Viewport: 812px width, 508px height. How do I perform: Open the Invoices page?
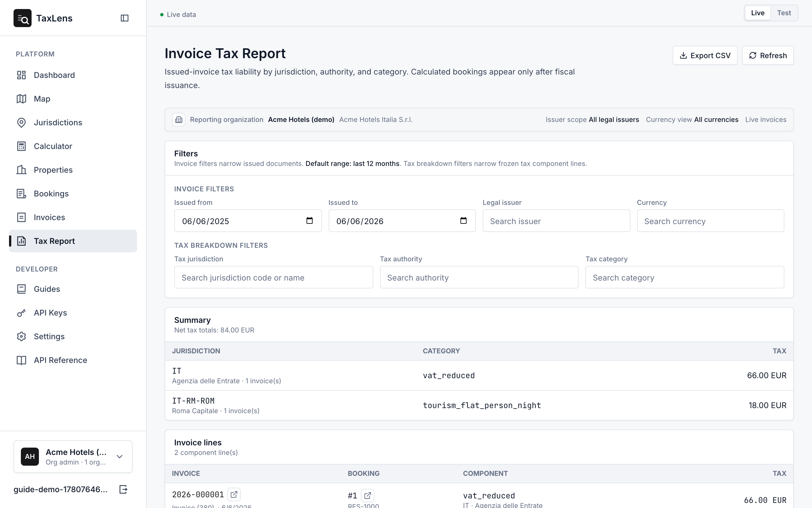tap(73, 217)
